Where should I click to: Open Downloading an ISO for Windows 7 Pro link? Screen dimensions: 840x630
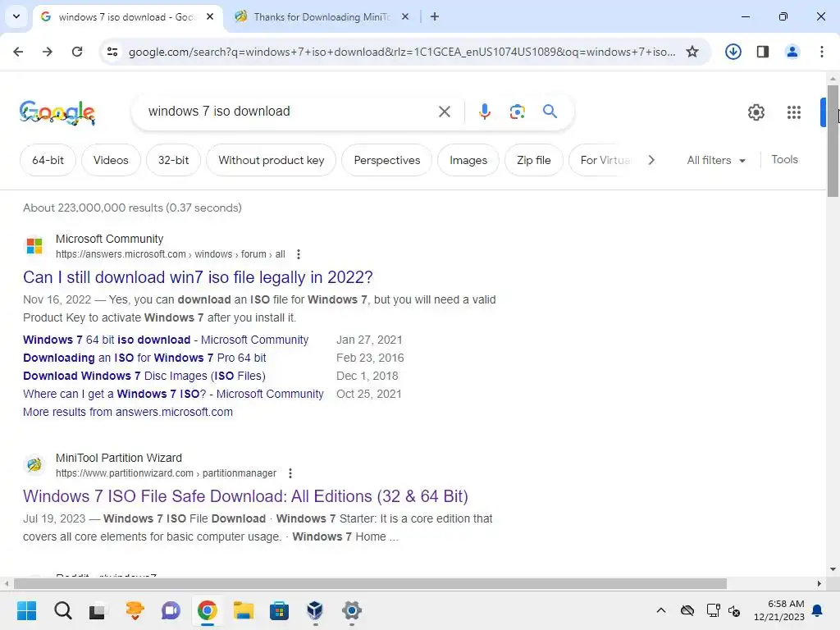tap(144, 358)
